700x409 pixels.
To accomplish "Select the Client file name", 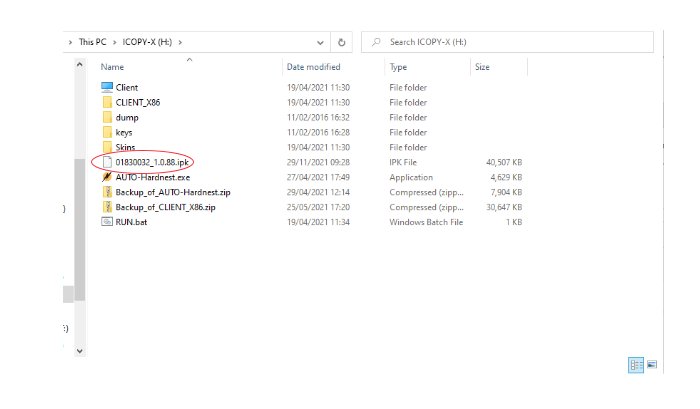I will [127, 88].
